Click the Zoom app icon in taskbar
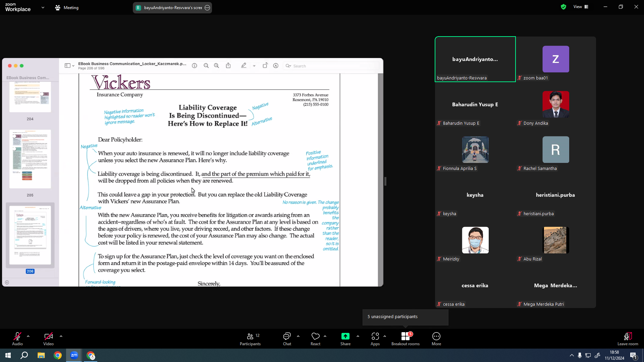 pos(74,355)
